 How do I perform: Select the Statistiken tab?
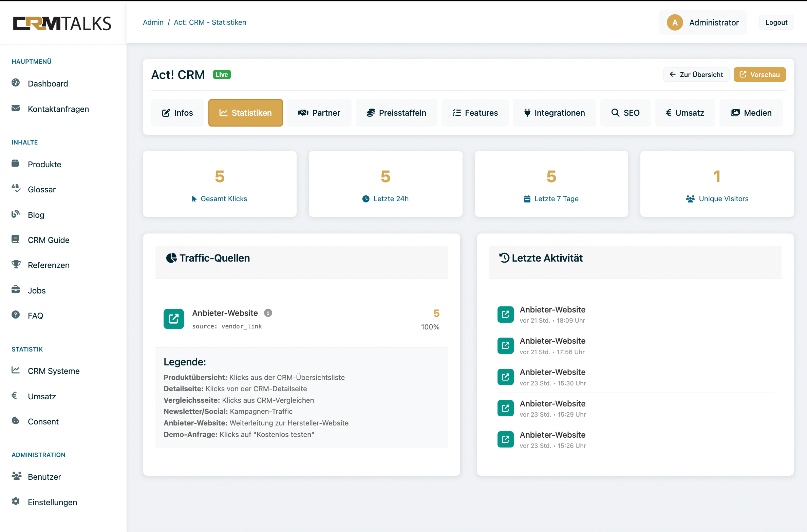pyautogui.click(x=246, y=113)
